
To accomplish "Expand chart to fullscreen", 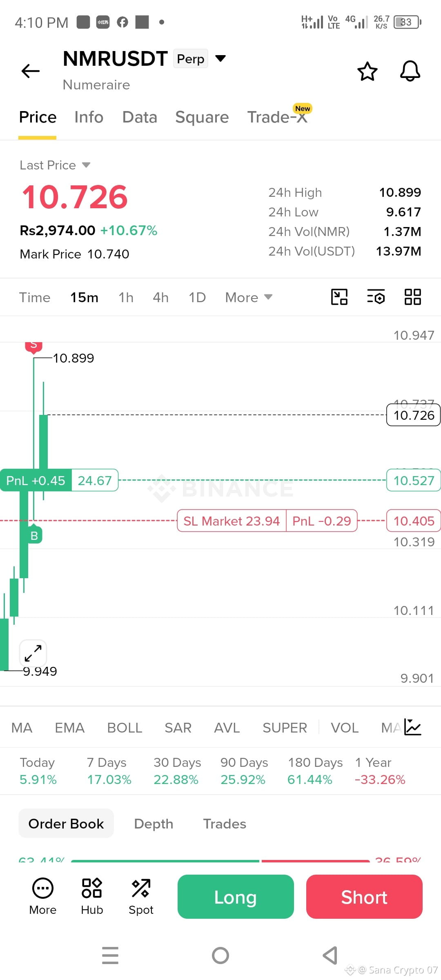I will click(x=33, y=653).
